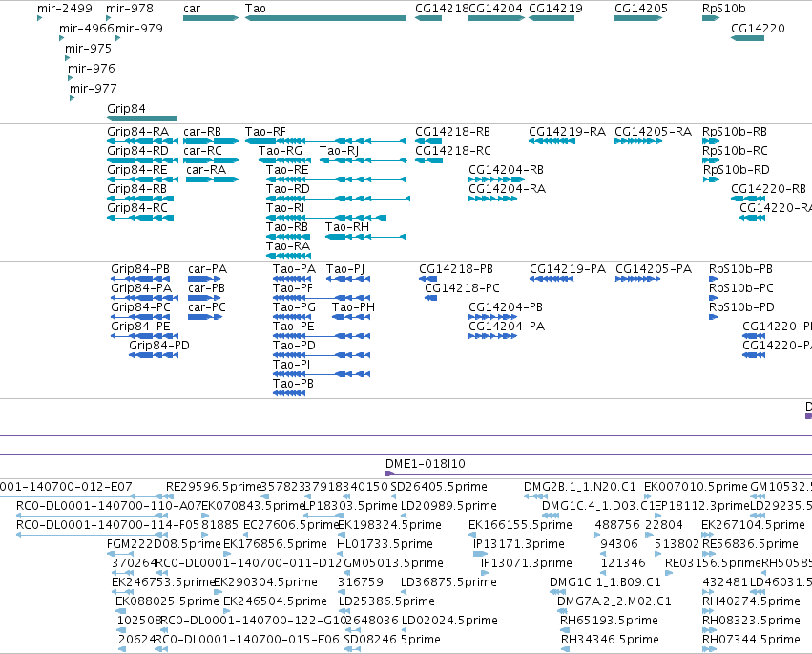This screenshot has height=654, width=812.
Task: Click the CG14218-PC protein feature
Action: [x=431, y=298]
